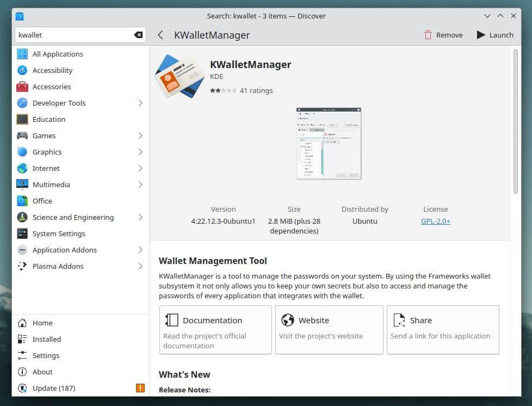Launch KWalletManager

pyautogui.click(x=494, y=35)
